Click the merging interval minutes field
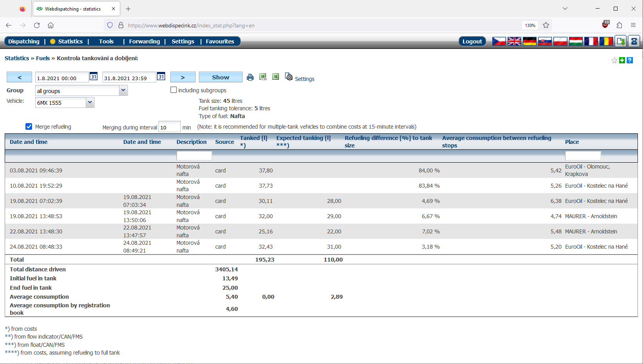The width and height of the screenshot is (643, 364). [x=169, y=127]
